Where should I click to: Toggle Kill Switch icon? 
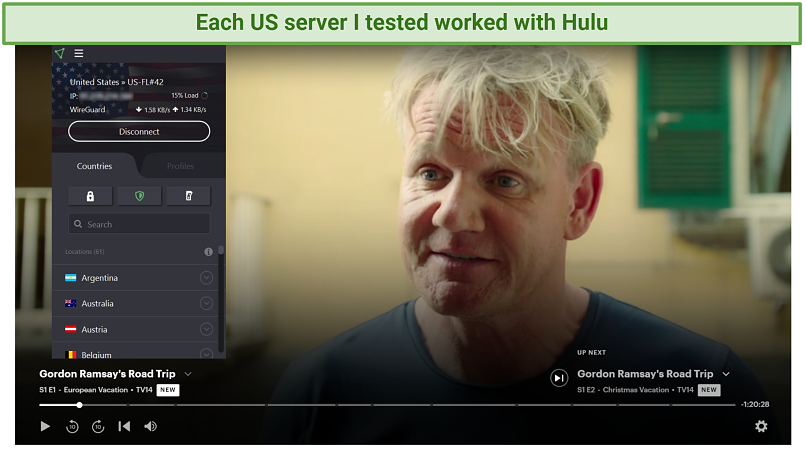pyautogui.click(x=189, y=196)
